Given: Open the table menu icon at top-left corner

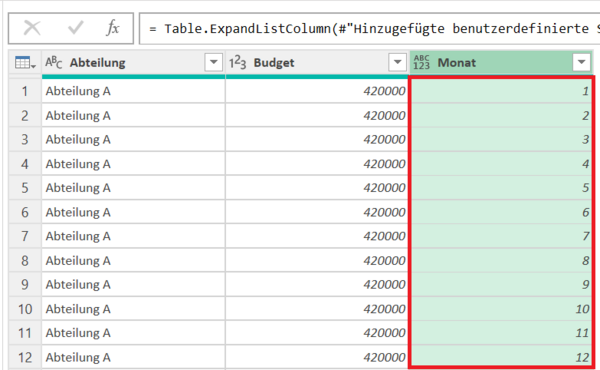Looking at the screenshot, I should (x=25, y=62).
